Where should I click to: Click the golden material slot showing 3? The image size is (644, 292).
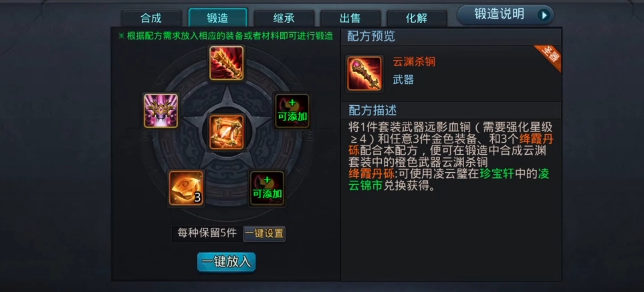tap(187, 188)
